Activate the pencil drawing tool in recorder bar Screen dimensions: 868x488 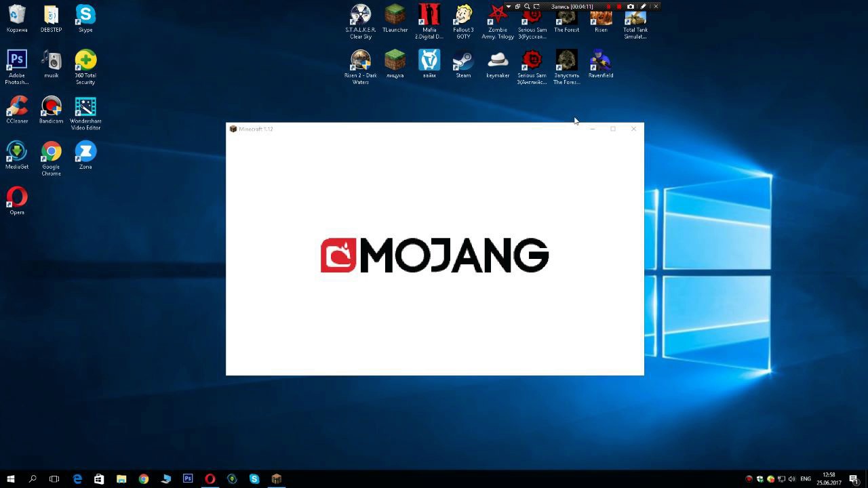click(644, 7)
